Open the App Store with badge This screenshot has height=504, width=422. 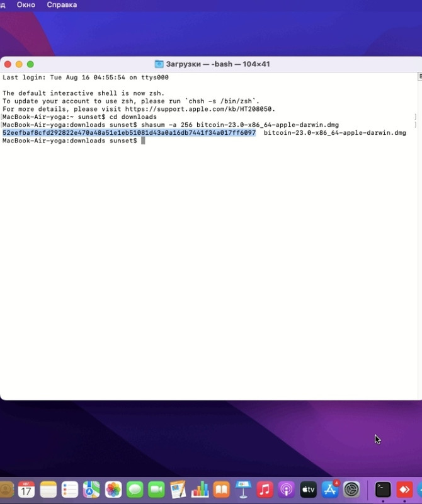point(330,490)
